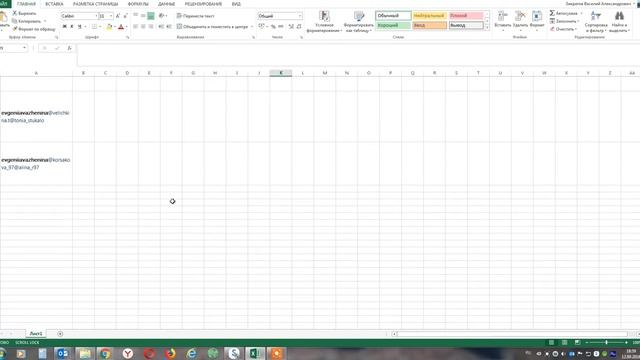This screenshot has width=640, height=360.
Task: Select the Хороший (Good) cell style
Action: pyautogui.click(x=393, y=25)
